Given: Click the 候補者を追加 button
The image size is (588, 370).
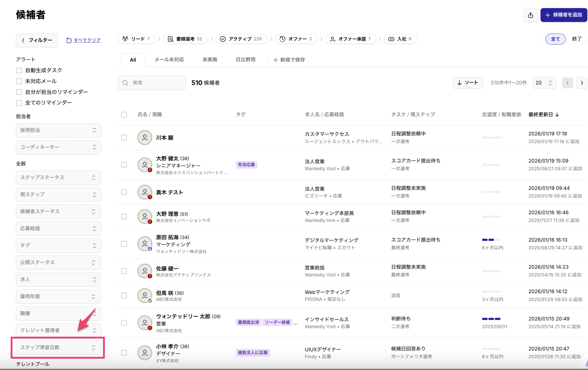Looking at the screenshot, I should point(563,15).
